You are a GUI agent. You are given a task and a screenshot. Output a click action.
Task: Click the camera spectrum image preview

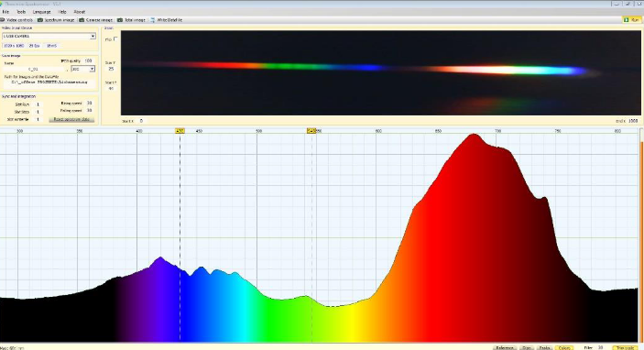tap(380, 72)
